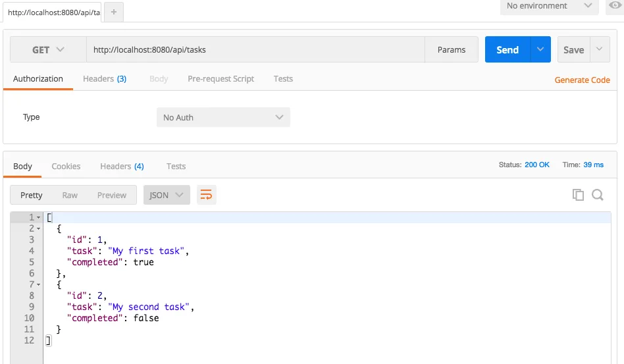This screenshot has width=624, height=364.
Task: Copy response body with clipboard icon
Action: tap(578, 195)
